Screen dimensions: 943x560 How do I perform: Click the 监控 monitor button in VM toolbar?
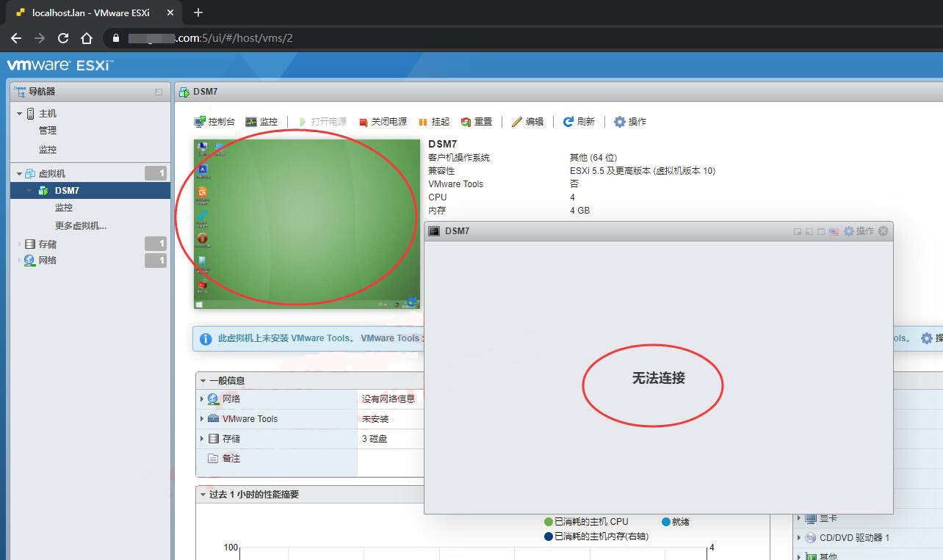click(261, 122)
